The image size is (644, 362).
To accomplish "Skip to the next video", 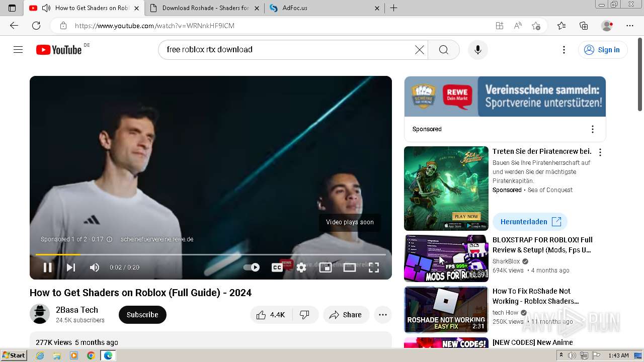I will click(71, 267).
